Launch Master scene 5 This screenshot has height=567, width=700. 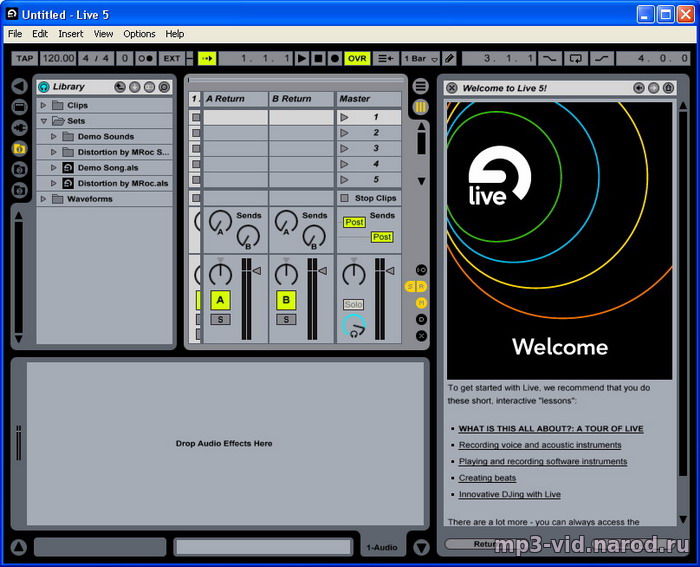click(344, 180)
